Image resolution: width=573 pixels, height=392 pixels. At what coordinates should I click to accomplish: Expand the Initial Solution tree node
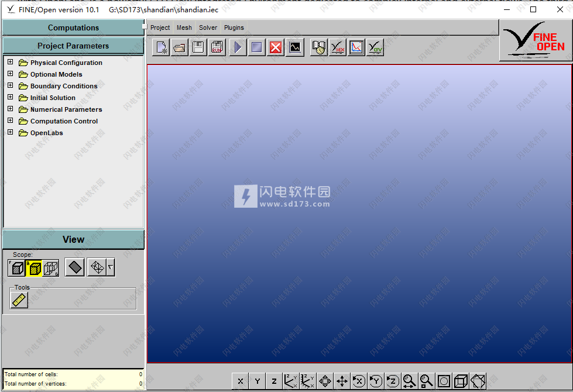[x=10, y=97]
